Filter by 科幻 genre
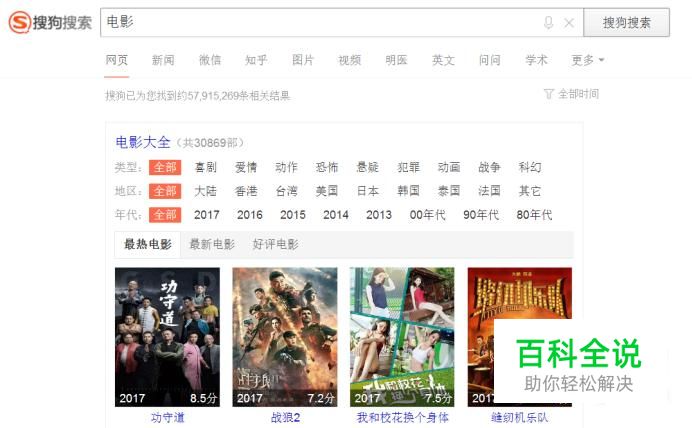The height and width of the screenshot is (428, 692). (x=530, y=167)
